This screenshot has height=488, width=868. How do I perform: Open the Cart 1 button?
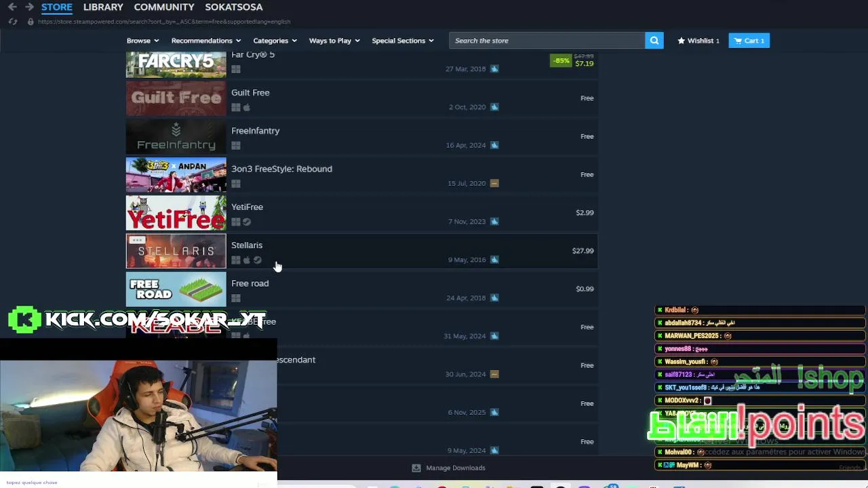click(749, 41)
